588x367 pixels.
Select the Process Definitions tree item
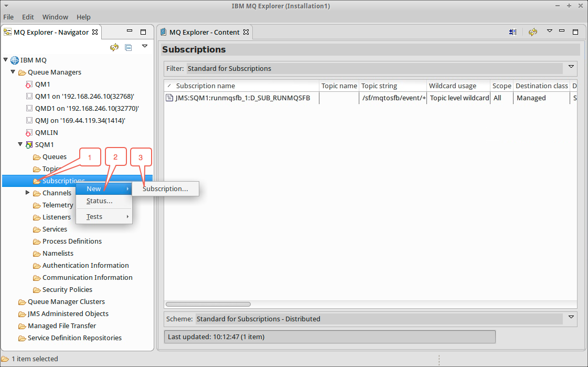[x=72, y=242]
